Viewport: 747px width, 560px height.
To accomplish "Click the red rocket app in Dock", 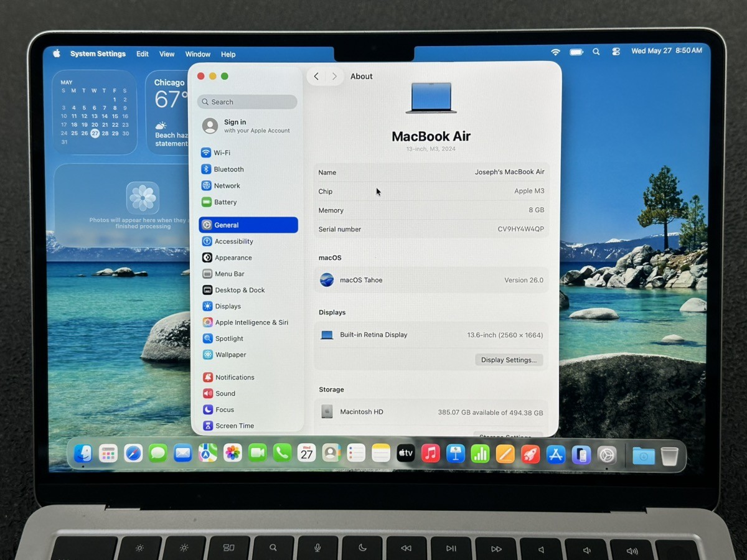I will (530, 454).
